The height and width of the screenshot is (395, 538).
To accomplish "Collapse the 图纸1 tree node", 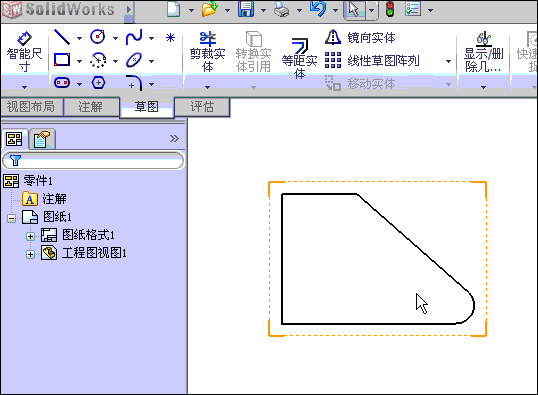I will click(x=11, y=218).
